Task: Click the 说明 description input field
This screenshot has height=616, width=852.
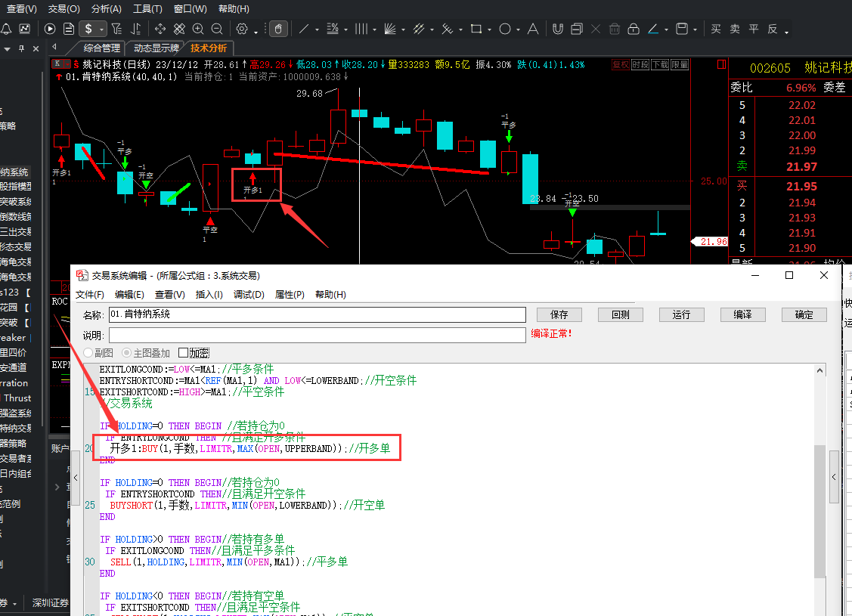Action: [318, 335]
